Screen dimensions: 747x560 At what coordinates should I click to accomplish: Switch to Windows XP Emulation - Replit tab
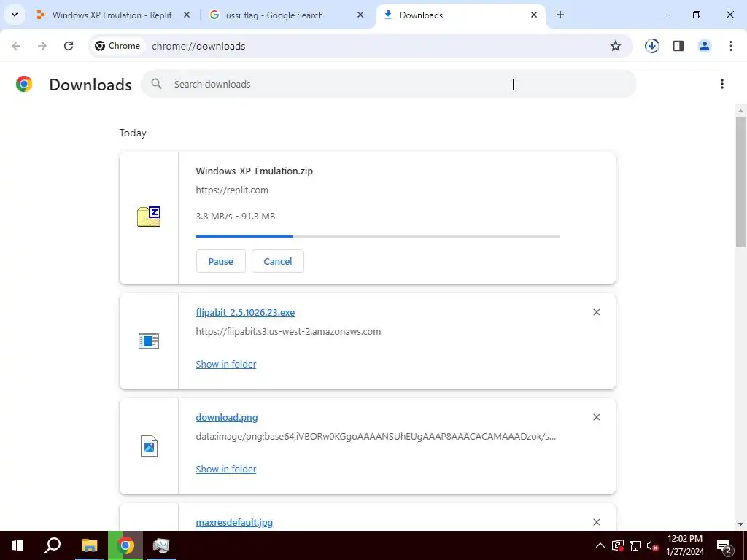(112, 15)
